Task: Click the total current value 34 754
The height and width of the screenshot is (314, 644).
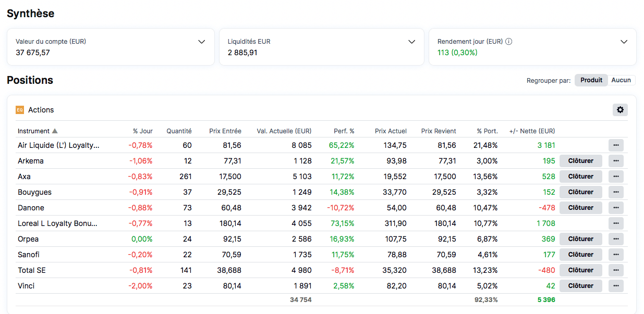Action: tap(301, 300)
